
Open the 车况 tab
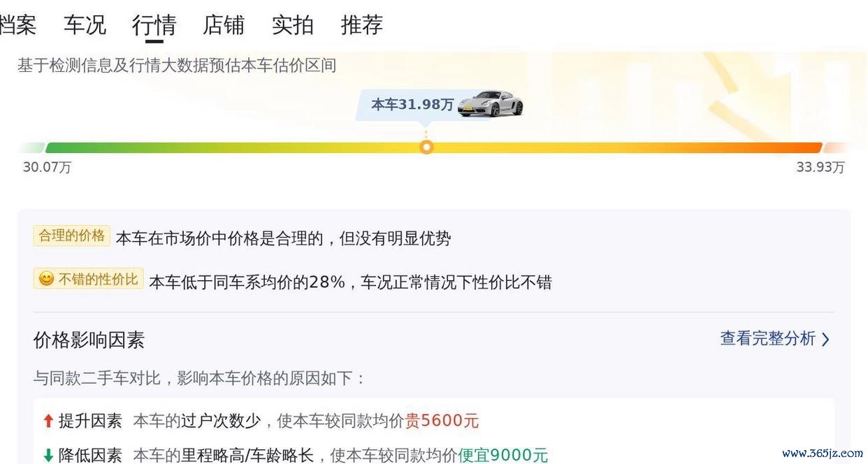coord(85,25)
